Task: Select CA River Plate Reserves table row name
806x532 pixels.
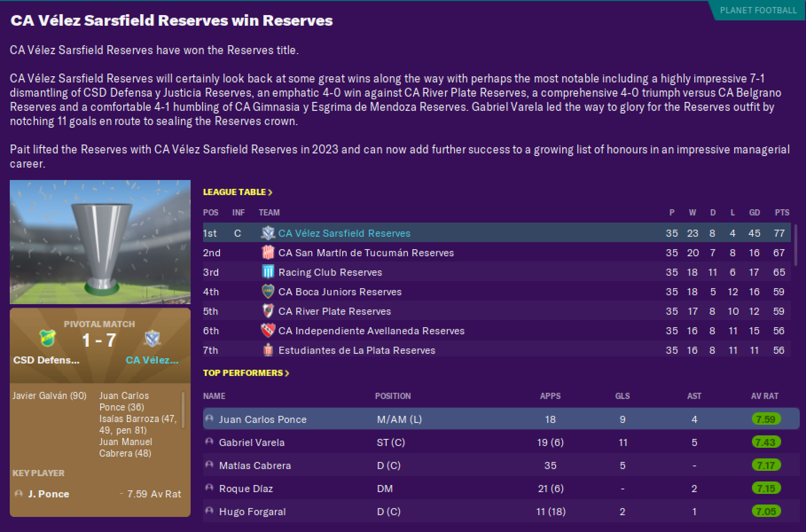Action: pos(335,311)
